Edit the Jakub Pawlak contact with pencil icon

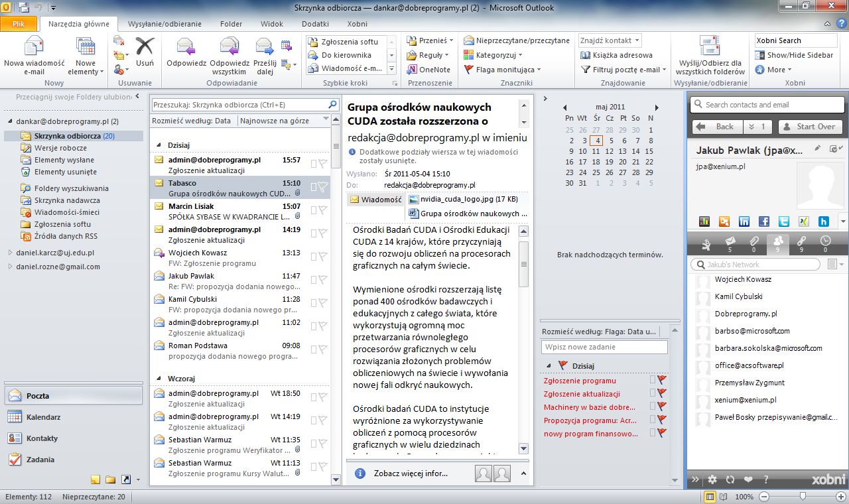click(x=817, y=149)
